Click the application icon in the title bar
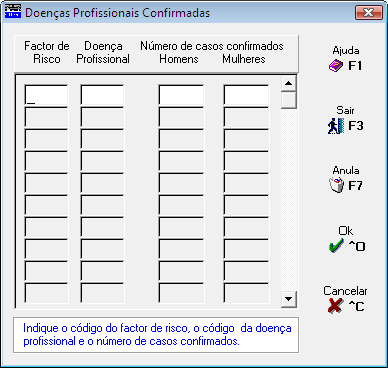388x368 pixels. click(13, 12)
